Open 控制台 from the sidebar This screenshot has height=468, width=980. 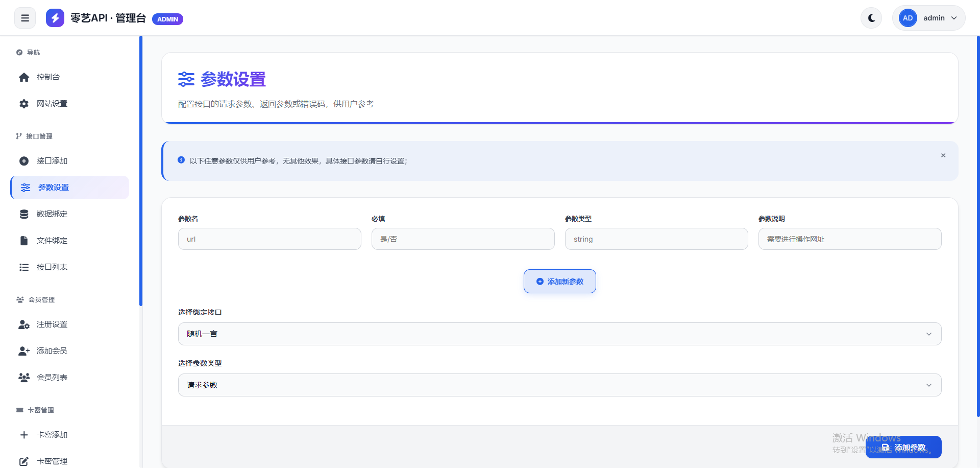(48, 77)
